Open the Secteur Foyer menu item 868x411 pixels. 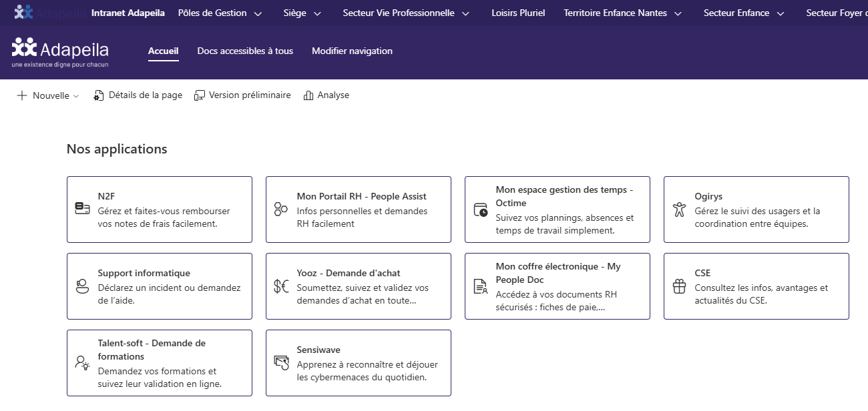point(837,13)
